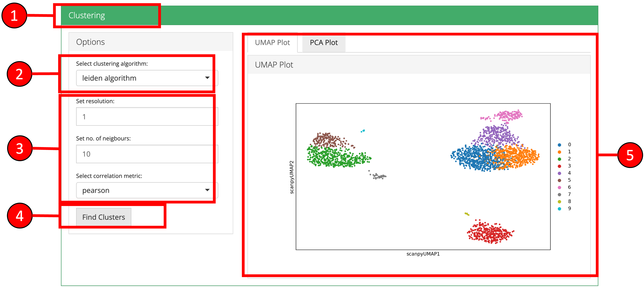Click the orange legend dot for cluster 1

(x=559, y=152)
